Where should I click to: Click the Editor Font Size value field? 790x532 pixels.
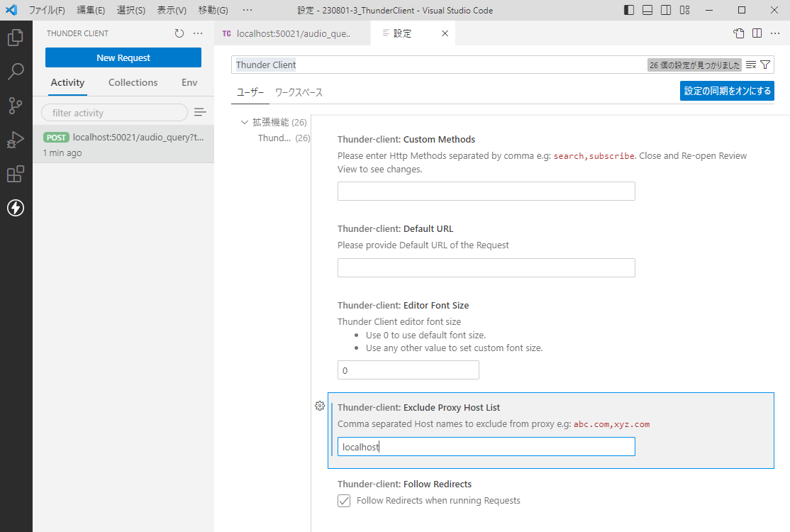pos(408,370)
